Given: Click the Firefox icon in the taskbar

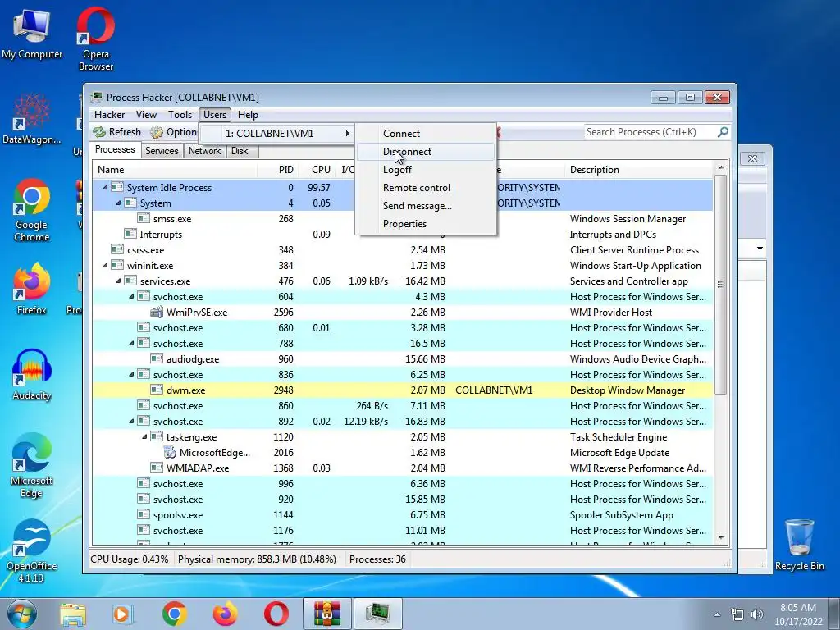Looking at the screenshot, I should click(225, 614).
